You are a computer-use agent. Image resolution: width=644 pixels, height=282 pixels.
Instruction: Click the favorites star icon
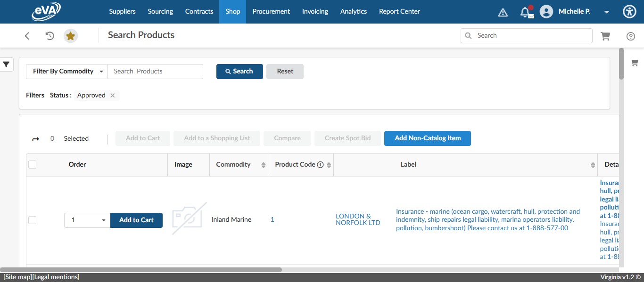click(x=71, y=35)
